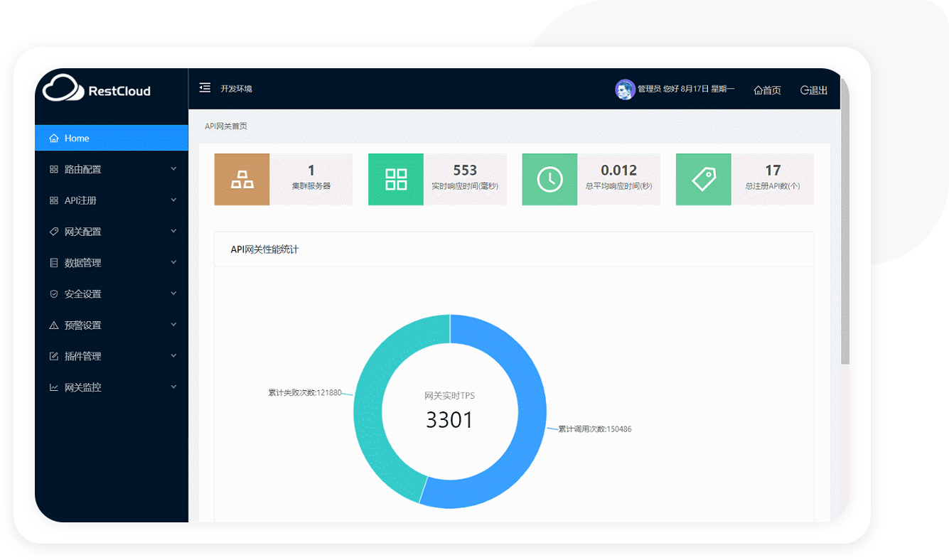Click the tag registered API count icon
Screen dimensions: 949x560
click(704, 179)
